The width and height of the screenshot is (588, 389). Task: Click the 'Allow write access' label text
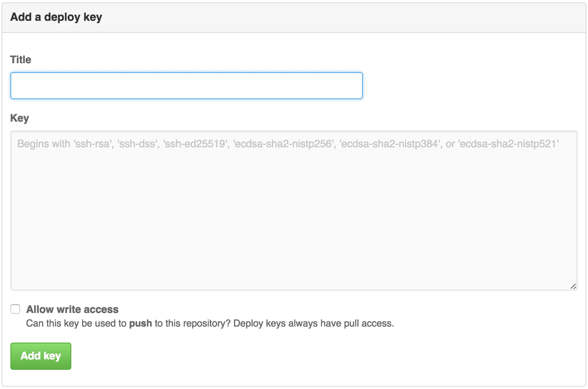pos(72,309)
